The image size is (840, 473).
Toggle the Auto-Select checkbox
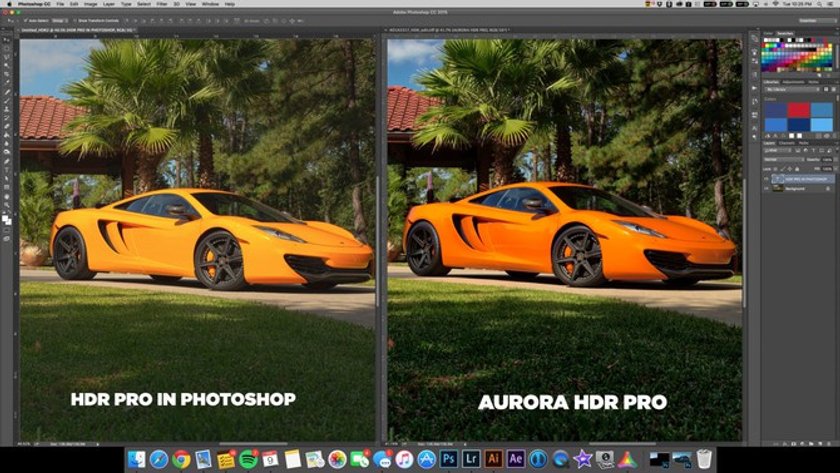(x=25, y=20)
